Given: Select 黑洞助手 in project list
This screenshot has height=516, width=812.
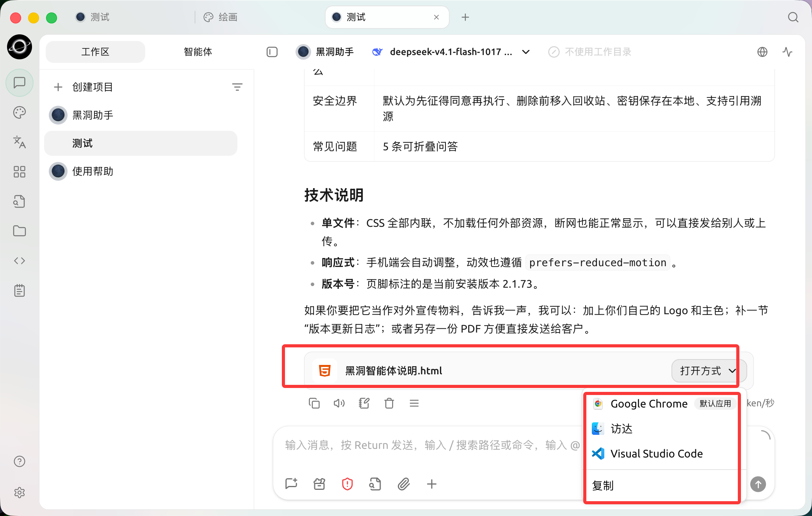Looking at the screenshot, I should [x=141, y=115].
